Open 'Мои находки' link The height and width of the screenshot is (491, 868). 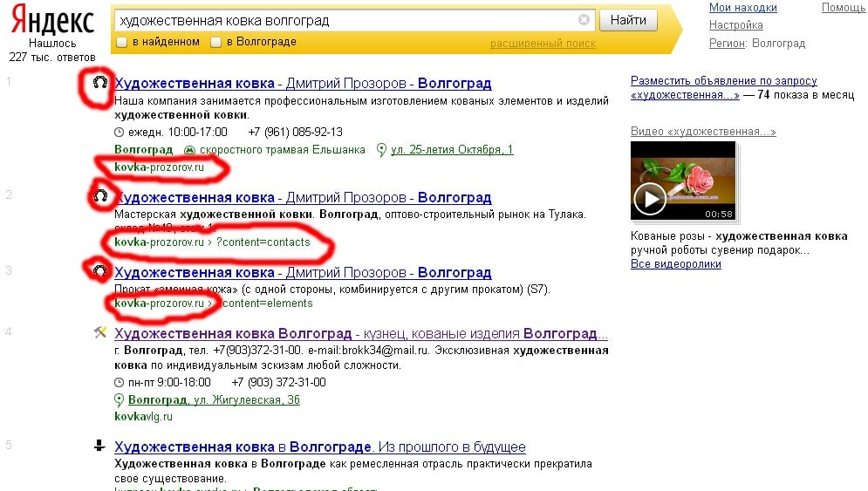(x=743, y=7)
